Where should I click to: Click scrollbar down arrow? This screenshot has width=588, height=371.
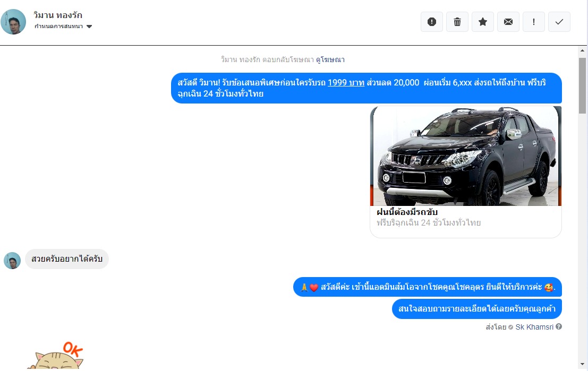(x=582, y=364)
